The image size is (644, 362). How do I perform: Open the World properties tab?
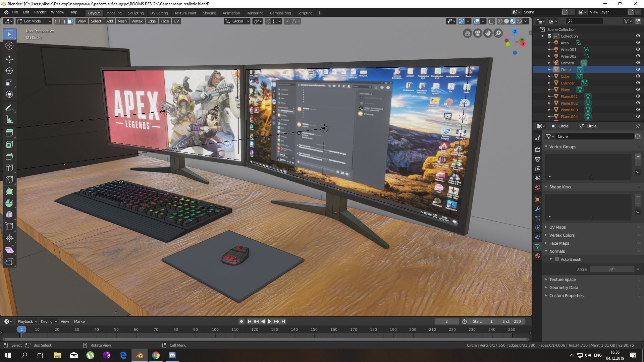538,187
